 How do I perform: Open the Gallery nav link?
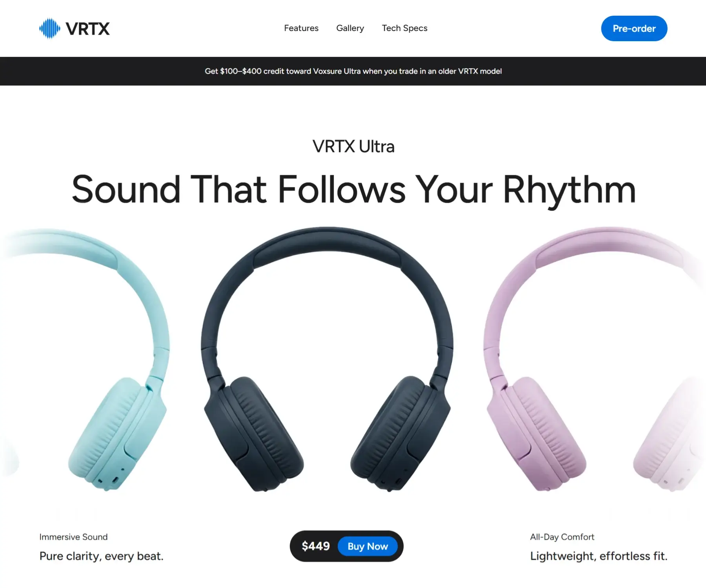point(350,28)
